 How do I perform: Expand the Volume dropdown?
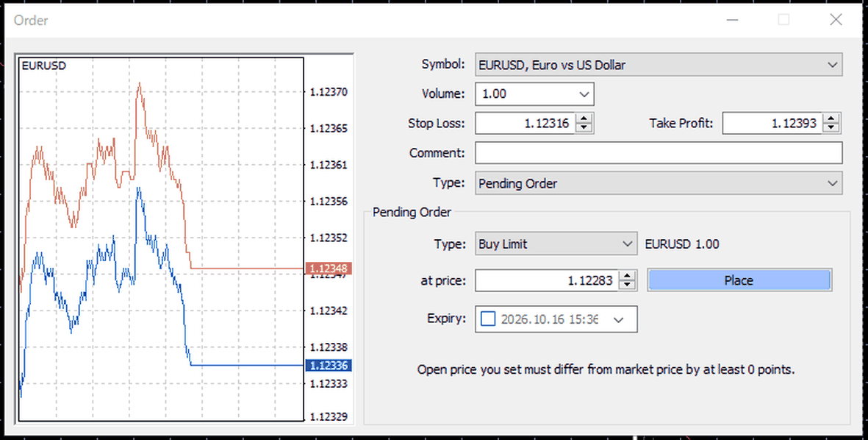point(584,94)
